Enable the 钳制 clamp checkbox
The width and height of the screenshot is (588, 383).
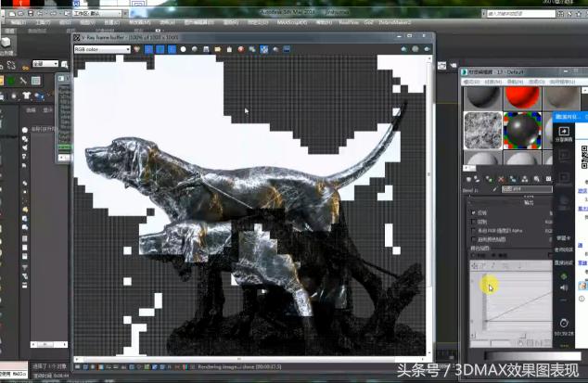[473, 222]
